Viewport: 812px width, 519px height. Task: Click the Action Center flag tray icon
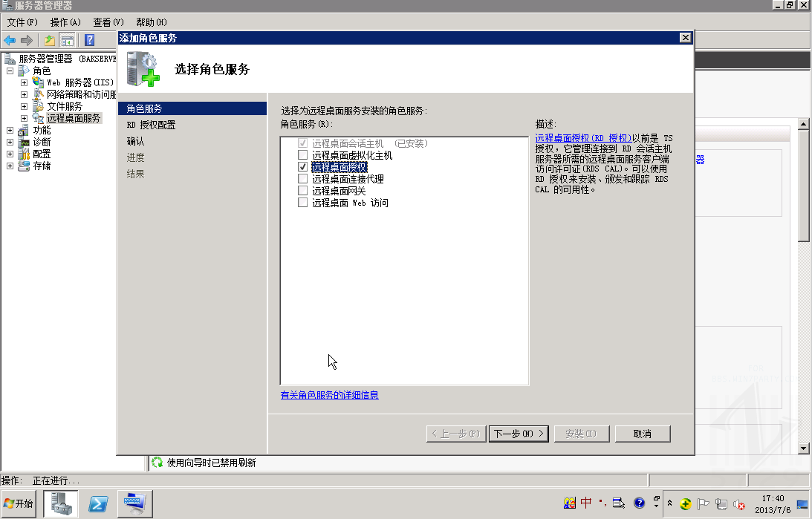[704, 503]
